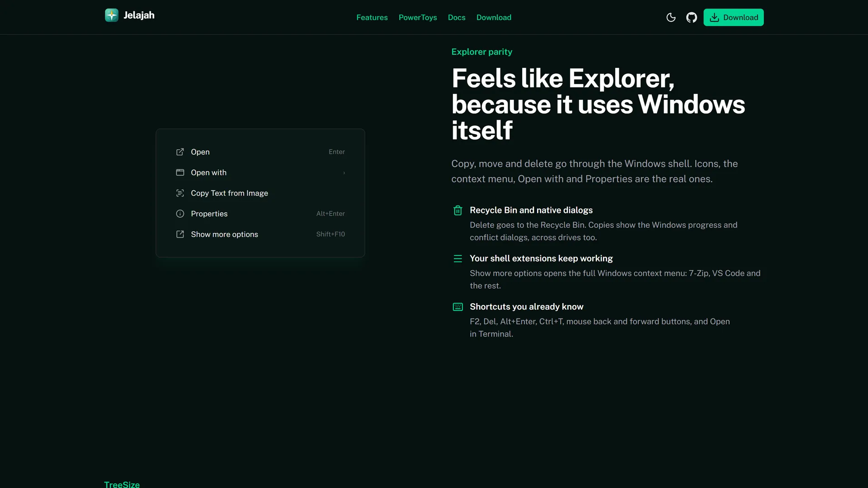Open the Jelajah home link text
This screenshot has width=868, height=488.
click(x=139, y=15)
